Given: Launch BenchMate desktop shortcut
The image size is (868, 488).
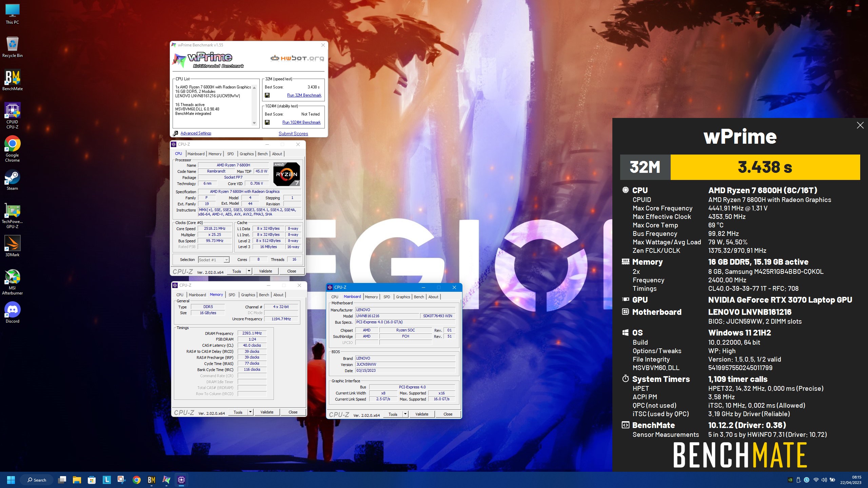Looking at the screenshot, I should pos(12,80).
